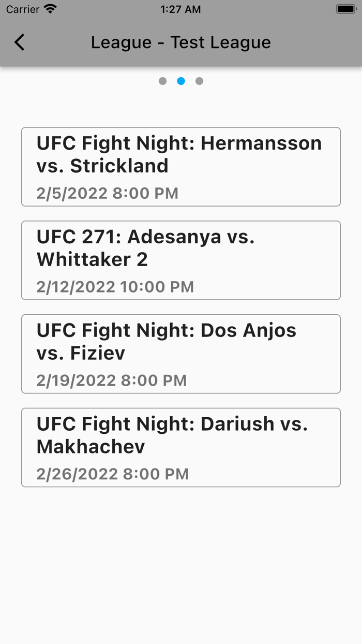Screen dimensions: 362x644
Task: Tap the Wi-Fi icon in the status bar
Action: 50,9
